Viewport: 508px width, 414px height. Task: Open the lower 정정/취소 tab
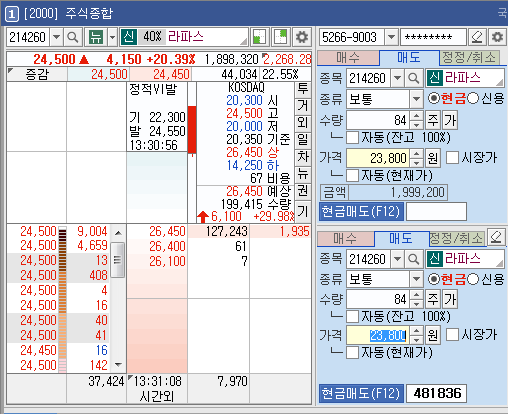tap(457, 239)
